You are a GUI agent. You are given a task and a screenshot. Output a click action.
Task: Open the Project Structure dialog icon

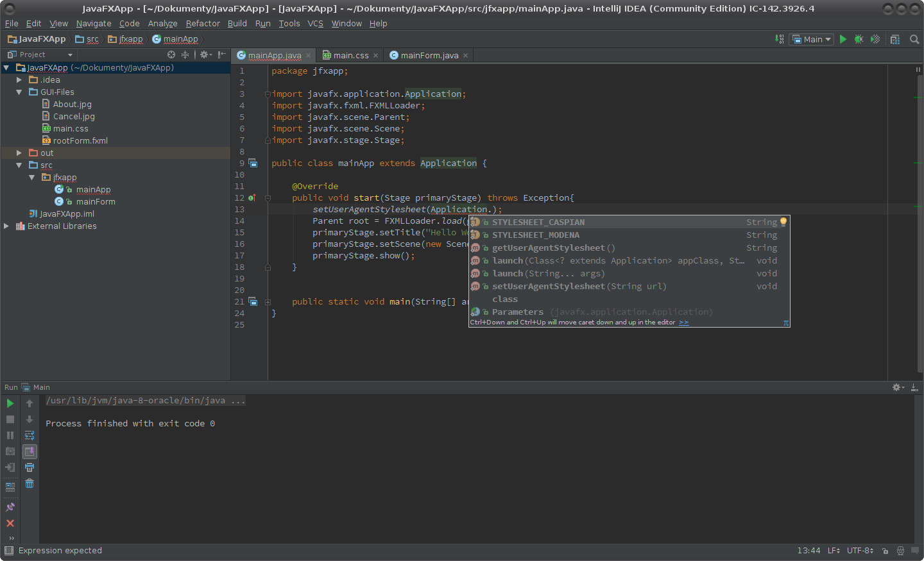point(895,39)
